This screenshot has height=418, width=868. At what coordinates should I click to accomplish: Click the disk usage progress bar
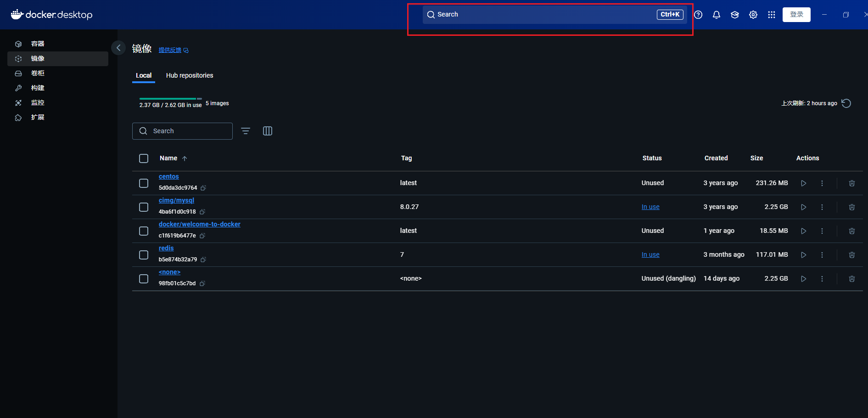171,99
